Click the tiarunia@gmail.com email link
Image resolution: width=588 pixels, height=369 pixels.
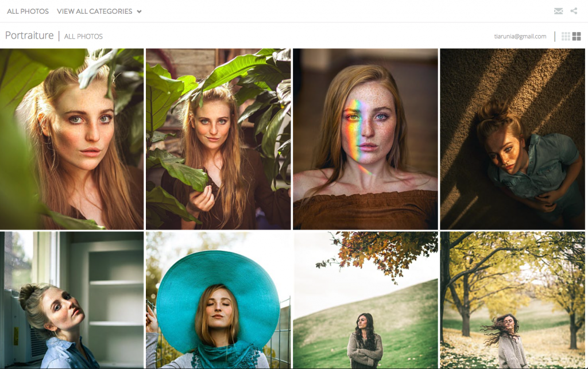pyautogui.click(x=520, y=36)
